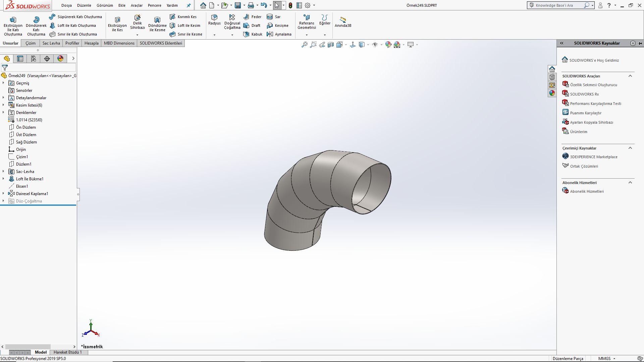Select Ekstrüzyon ile Katı Oluşturma tool
Viewport: 644px width, 362px height.
(13, 26)
